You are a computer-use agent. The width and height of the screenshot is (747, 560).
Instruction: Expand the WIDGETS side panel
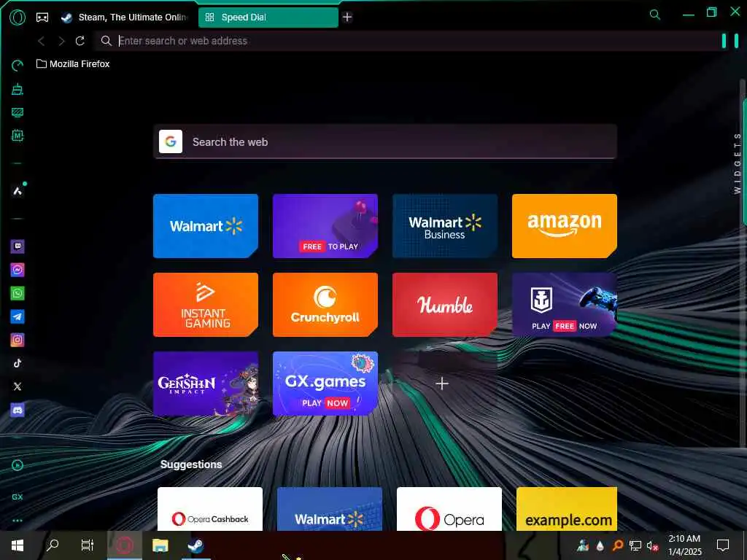click(x=738, y=163)
